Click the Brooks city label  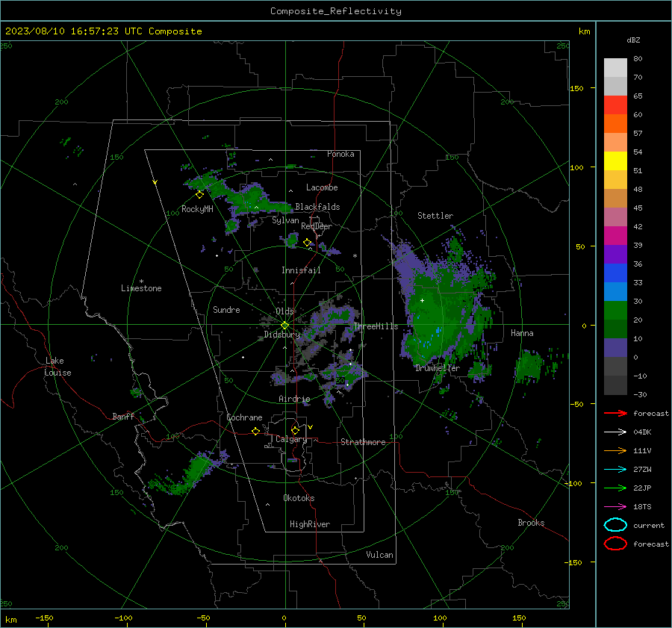click(x=531, y=523)
